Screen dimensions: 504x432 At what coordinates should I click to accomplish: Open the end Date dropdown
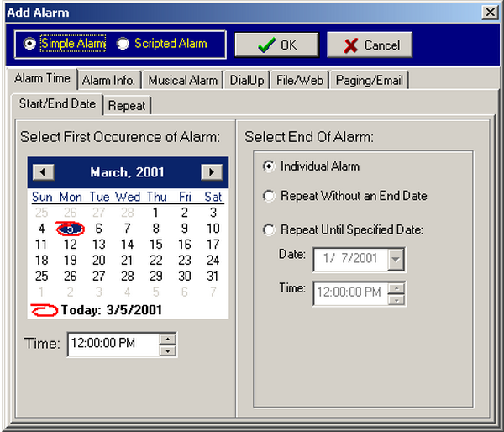tap(396, 259)
